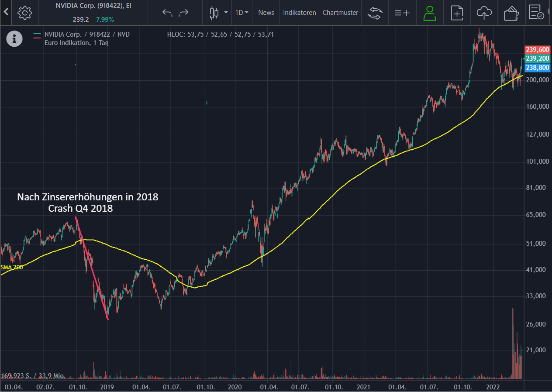The height and width of the screenshot is (392, 552).
Task: Create new document with plus-page icon
Action: pos(457,13)
